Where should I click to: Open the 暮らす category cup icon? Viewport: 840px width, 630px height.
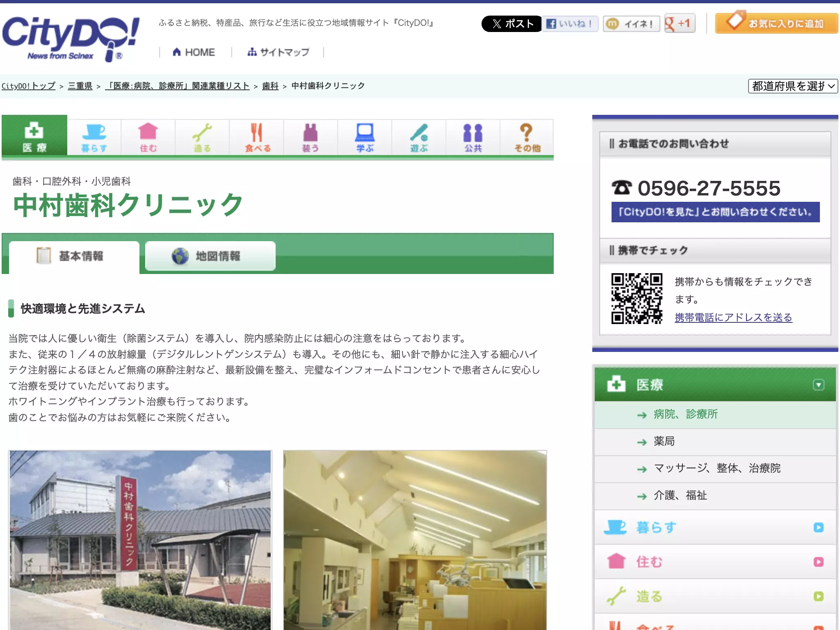coord(94,138)
